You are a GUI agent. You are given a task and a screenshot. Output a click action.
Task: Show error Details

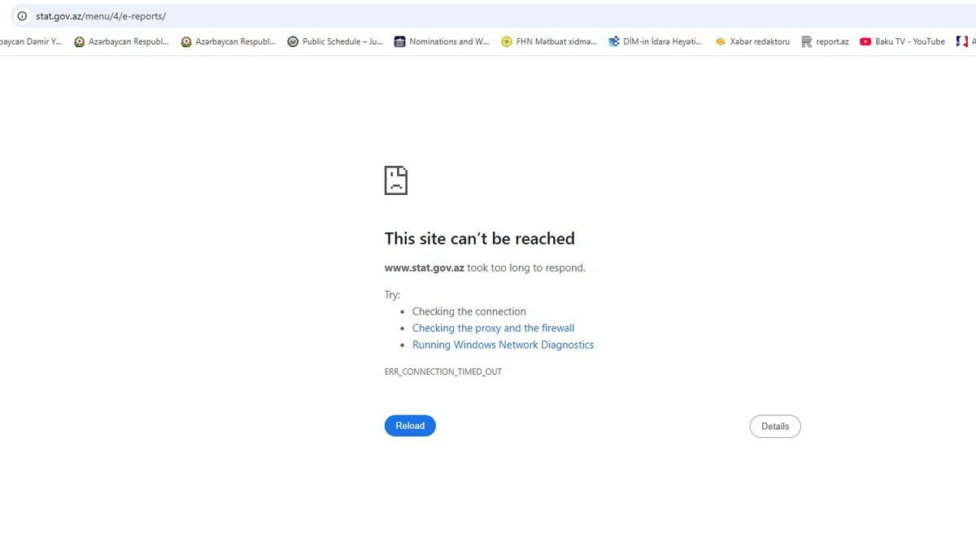pyautogui.click(x=775, y=426)
